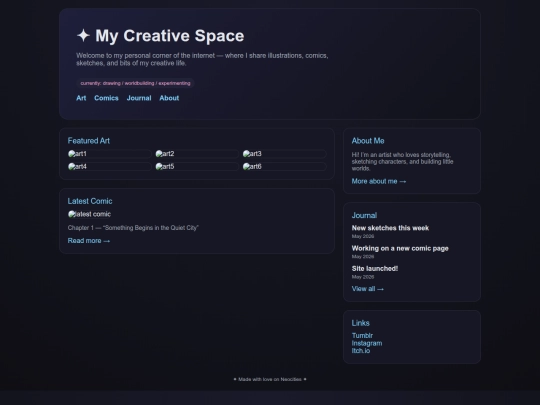Visit the Itch.io link
The width and height of the screenshot is (540, 405).
coord(361,351)
